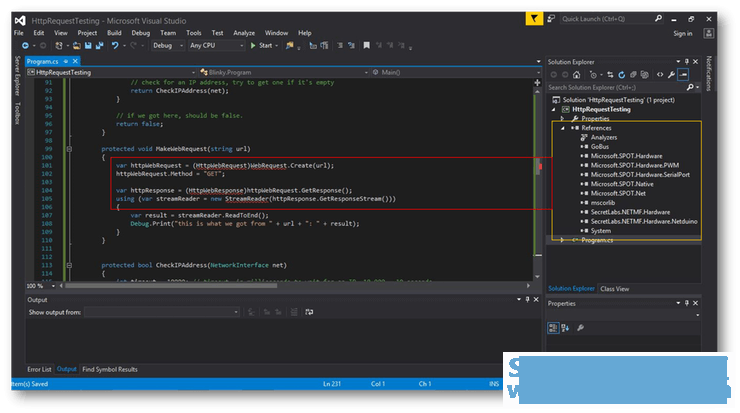Refresh Solution Explorer with the blue arrow

point(622,75)
